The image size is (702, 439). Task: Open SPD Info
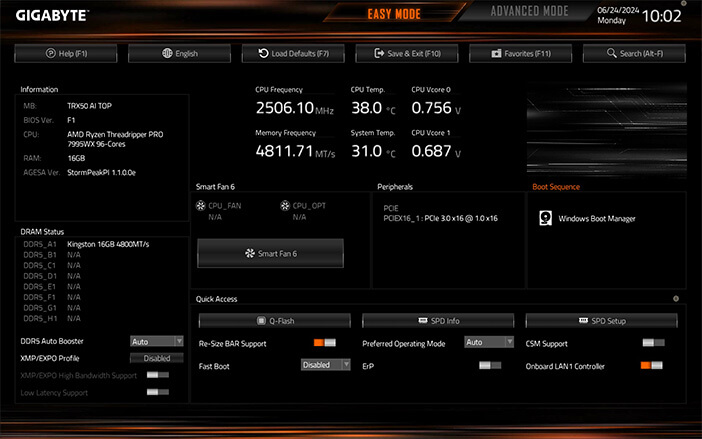pos(438,320)
